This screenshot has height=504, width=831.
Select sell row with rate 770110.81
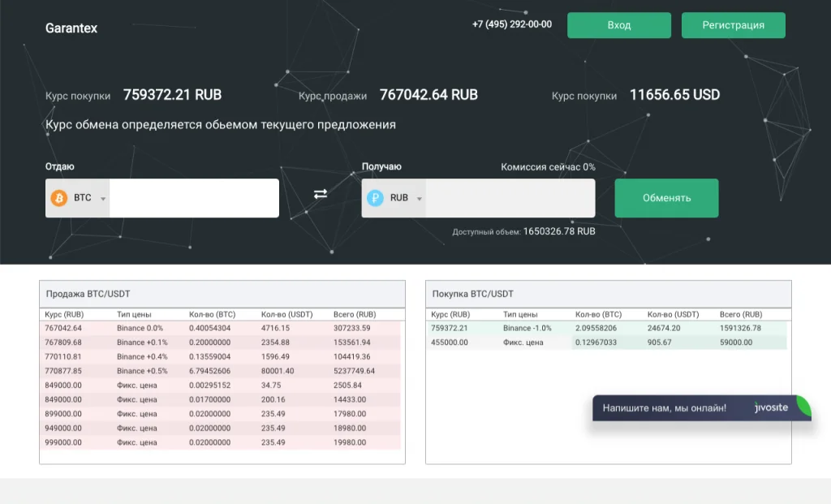(x=222, y=356)
